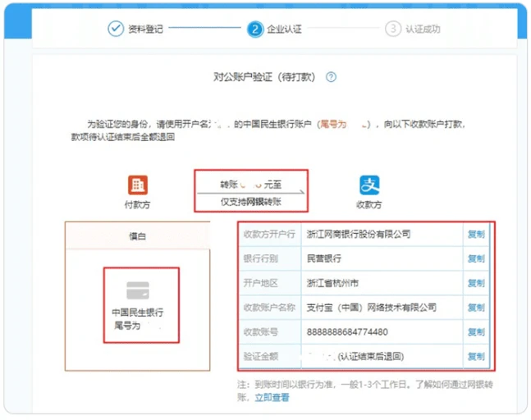The width and height of the screenshot is (531, 420).
Task: Click the step 3 circle for 认证成功
Action: [393, 29]
